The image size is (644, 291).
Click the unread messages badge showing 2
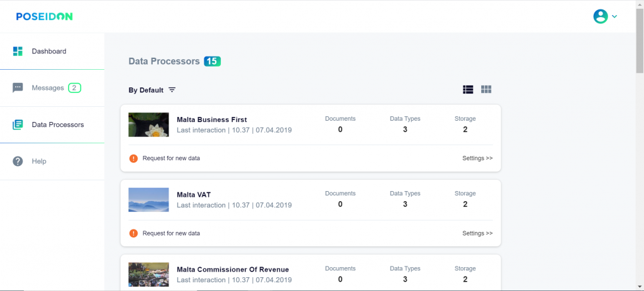click(x=74, y=88)
